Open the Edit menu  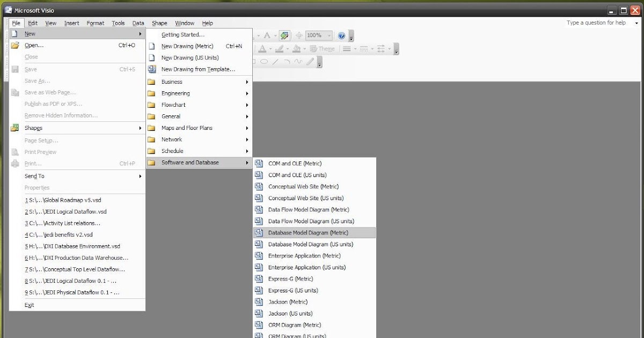33,23
